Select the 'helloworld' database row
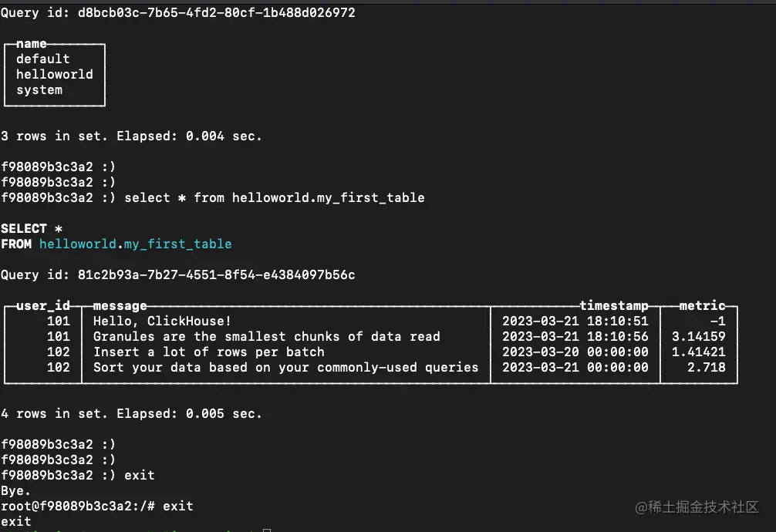Viewport: 776px width, 532px height. [x=55, y=74]
